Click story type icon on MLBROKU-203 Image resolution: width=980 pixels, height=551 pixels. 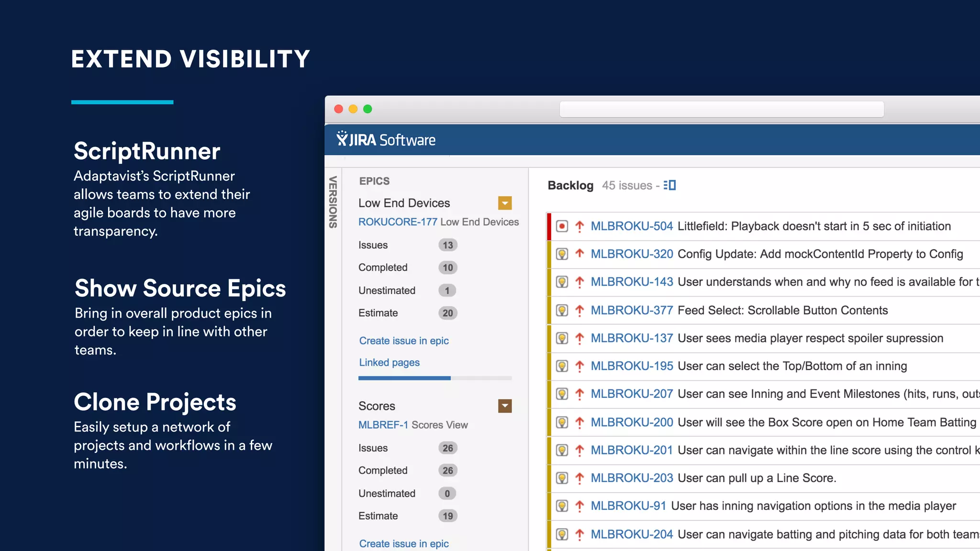point(562,478)
